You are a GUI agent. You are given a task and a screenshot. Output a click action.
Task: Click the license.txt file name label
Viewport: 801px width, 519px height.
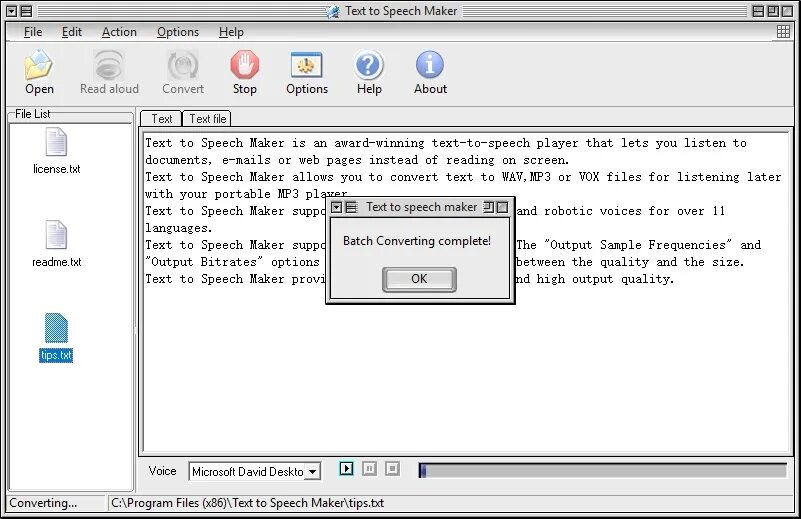[56, 169]
